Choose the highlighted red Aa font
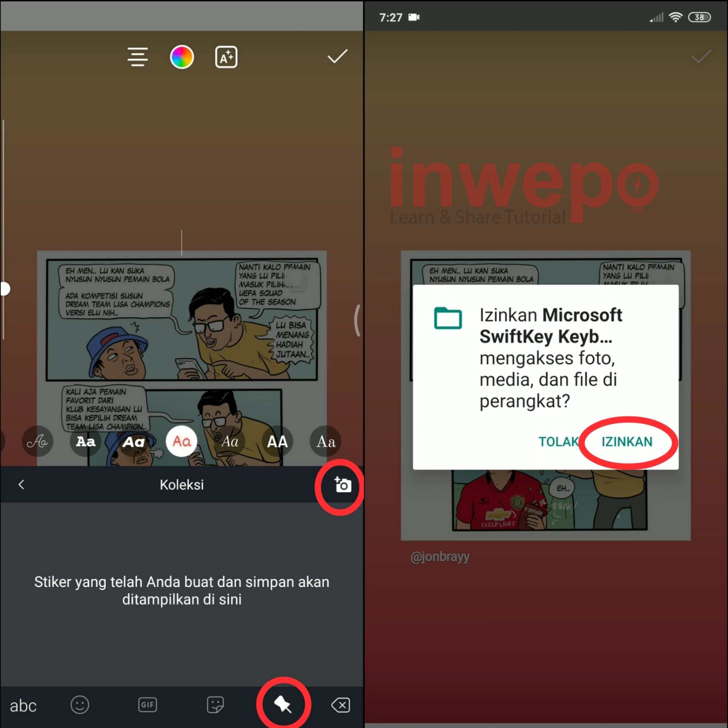Viewport: 728px width, 728px height. [x=182, y=441]
